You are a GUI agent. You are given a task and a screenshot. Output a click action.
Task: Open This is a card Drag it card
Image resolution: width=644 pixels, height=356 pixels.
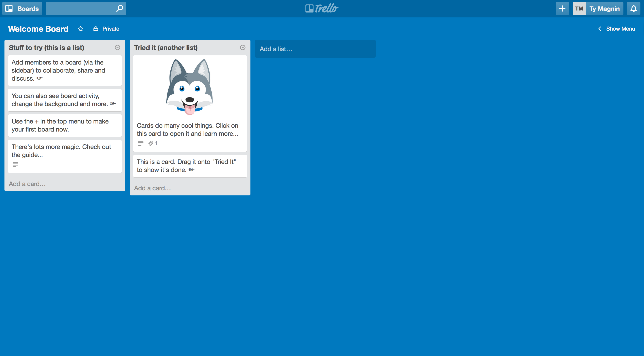[x=190, y=166]
